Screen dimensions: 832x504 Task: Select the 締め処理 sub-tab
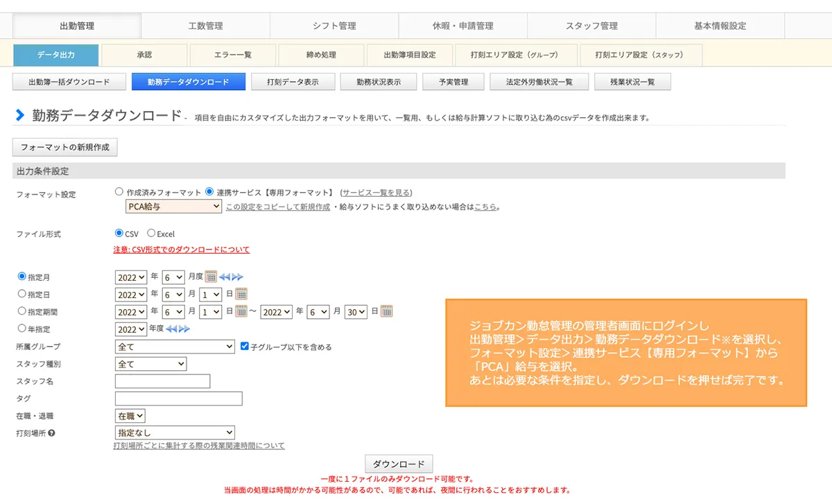[x=321, y=55]
